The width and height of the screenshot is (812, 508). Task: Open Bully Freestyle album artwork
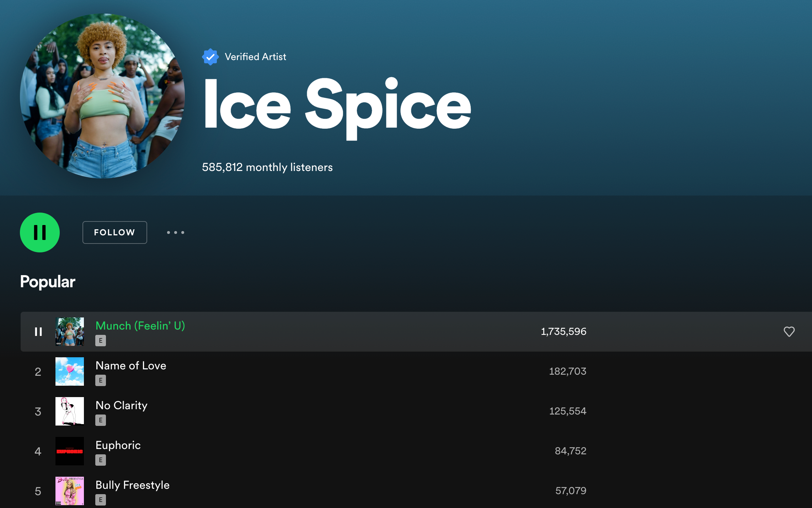70,491
